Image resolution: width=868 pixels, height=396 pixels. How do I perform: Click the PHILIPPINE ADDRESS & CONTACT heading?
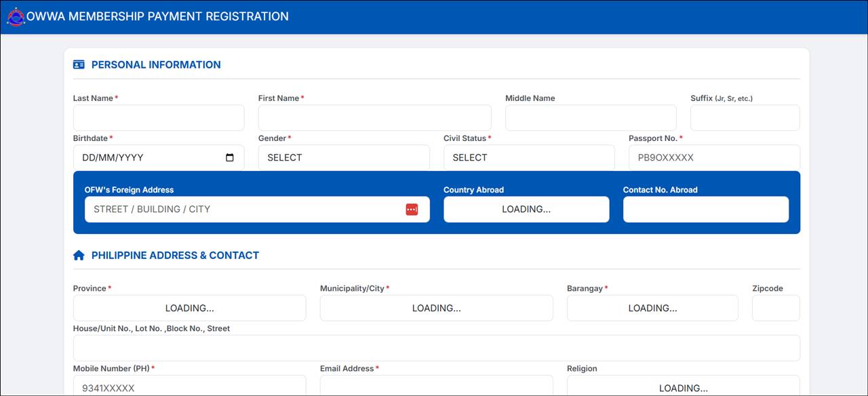tap(175, 256)
